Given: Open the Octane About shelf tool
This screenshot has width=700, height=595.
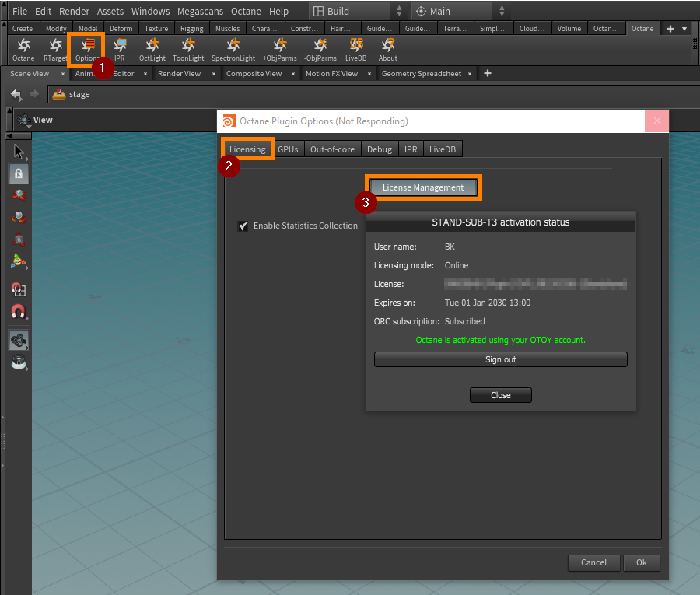Looking at the screenshot, I should 387,49.
